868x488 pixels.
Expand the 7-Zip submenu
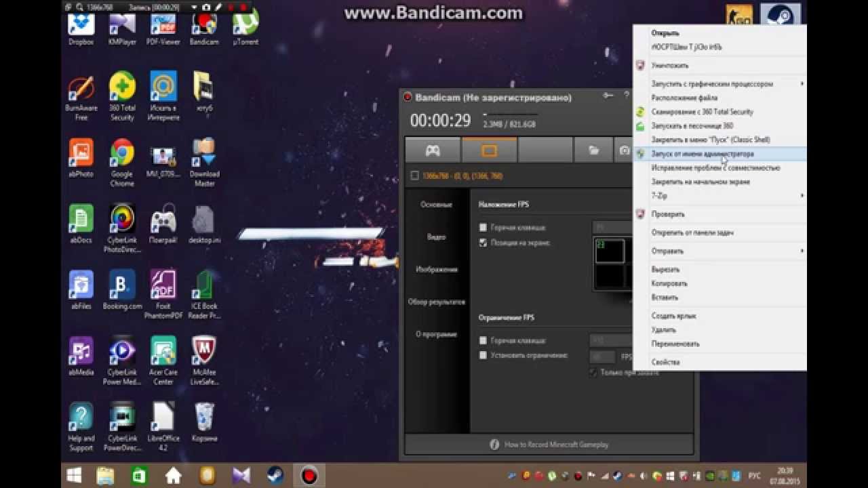point(720,195)
